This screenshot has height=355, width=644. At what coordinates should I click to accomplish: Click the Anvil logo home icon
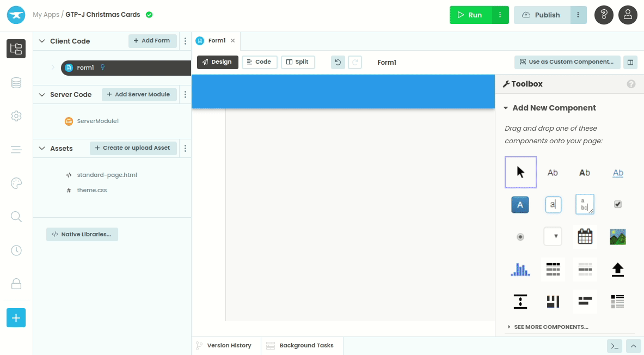click(16, 15)
